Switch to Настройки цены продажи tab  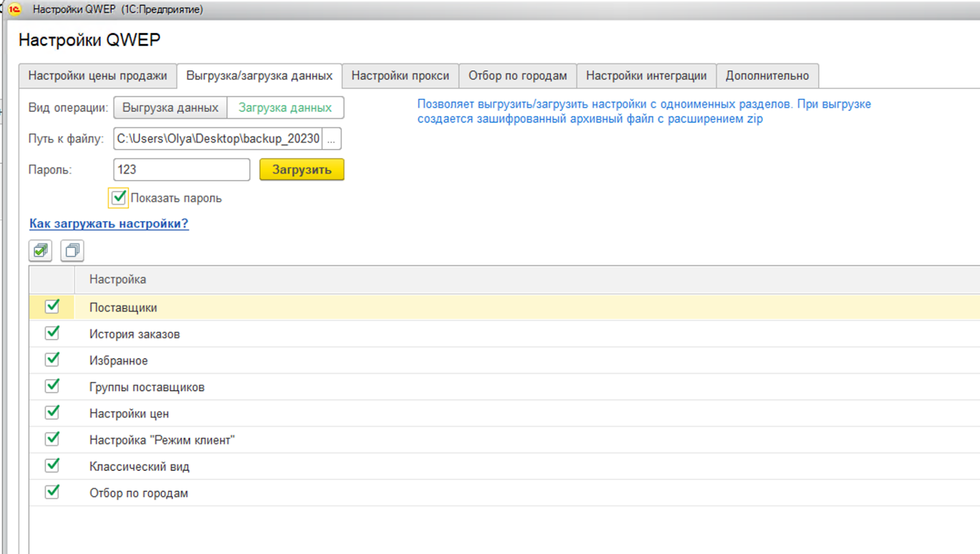pos(97,76)
